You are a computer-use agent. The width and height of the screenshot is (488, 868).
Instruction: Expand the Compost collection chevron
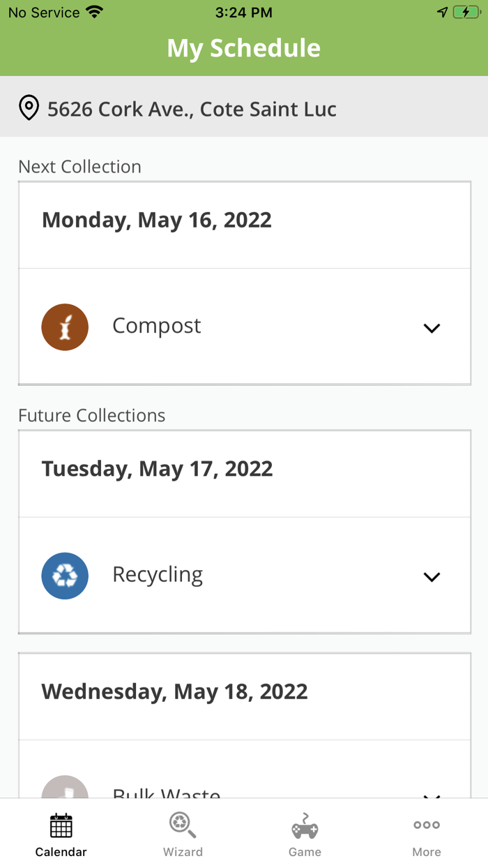(x=432, y=328)
